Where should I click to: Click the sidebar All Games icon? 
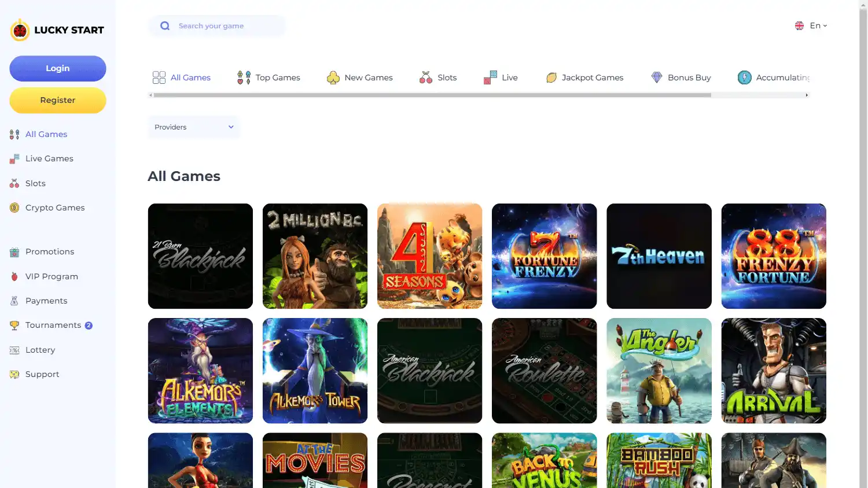point(14,134)
